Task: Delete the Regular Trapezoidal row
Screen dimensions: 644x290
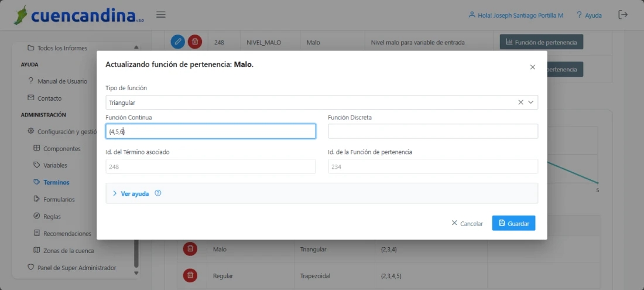Action: click(190, 275)
